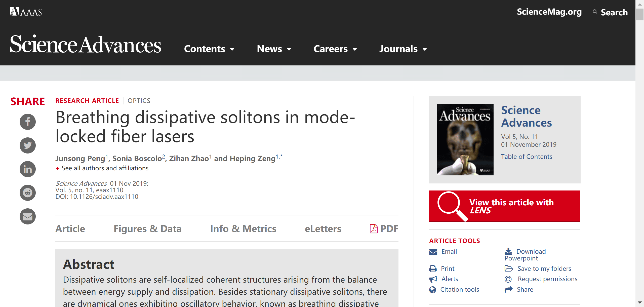Click the envelope share icon in sidebar
The width and height of the screenshot is (644, 307).
tap(28, 216)
